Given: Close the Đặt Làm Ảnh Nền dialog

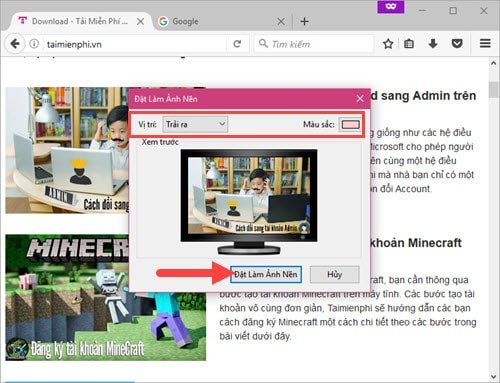Looking at the screenshot, I should pyautogui.click(x=360, y=99).
